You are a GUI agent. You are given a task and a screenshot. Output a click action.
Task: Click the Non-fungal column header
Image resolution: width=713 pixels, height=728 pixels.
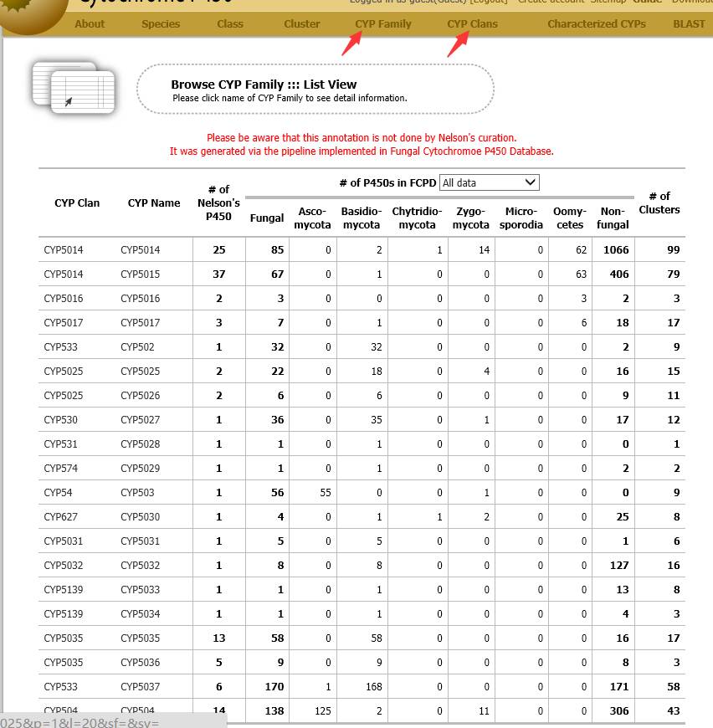tap(613, 218)
